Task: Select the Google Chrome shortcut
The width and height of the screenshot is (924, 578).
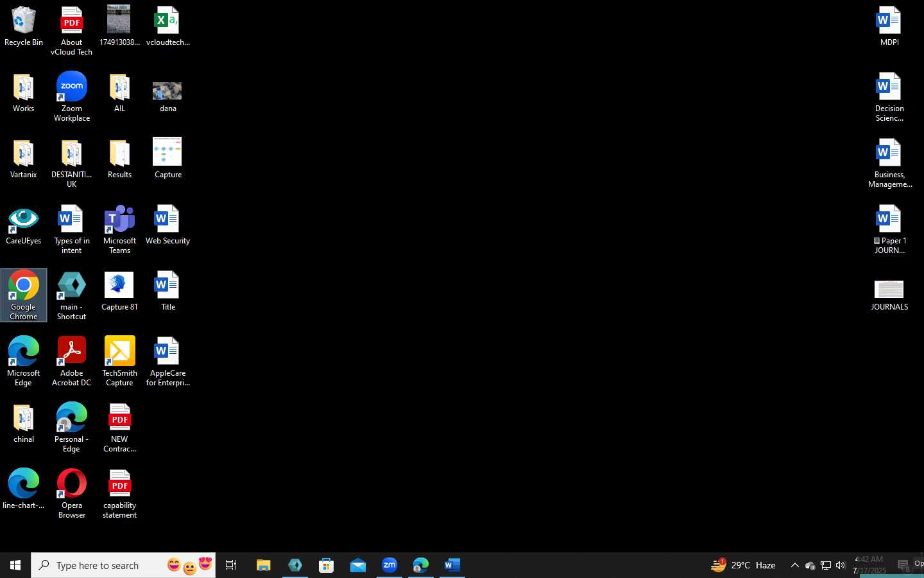Action: (x=24, y=295)
